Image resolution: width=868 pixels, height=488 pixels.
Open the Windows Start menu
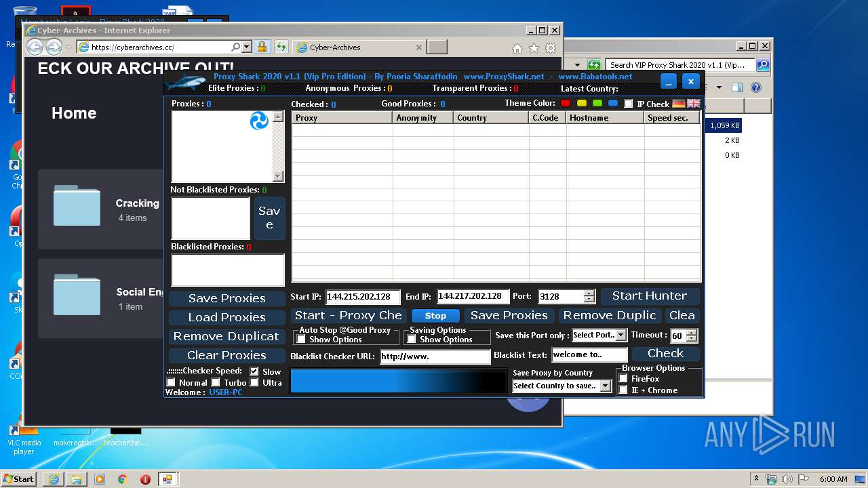click(x=20, y=479)
